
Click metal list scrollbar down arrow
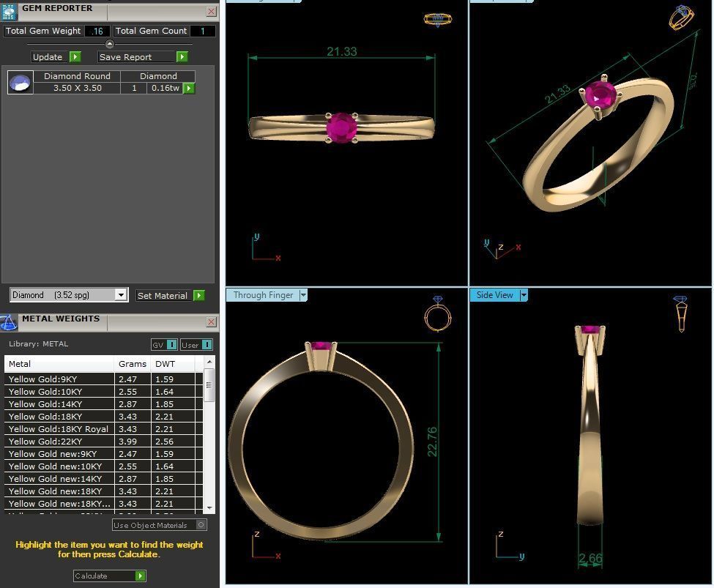pyautogui.click(x=209, y=507)
